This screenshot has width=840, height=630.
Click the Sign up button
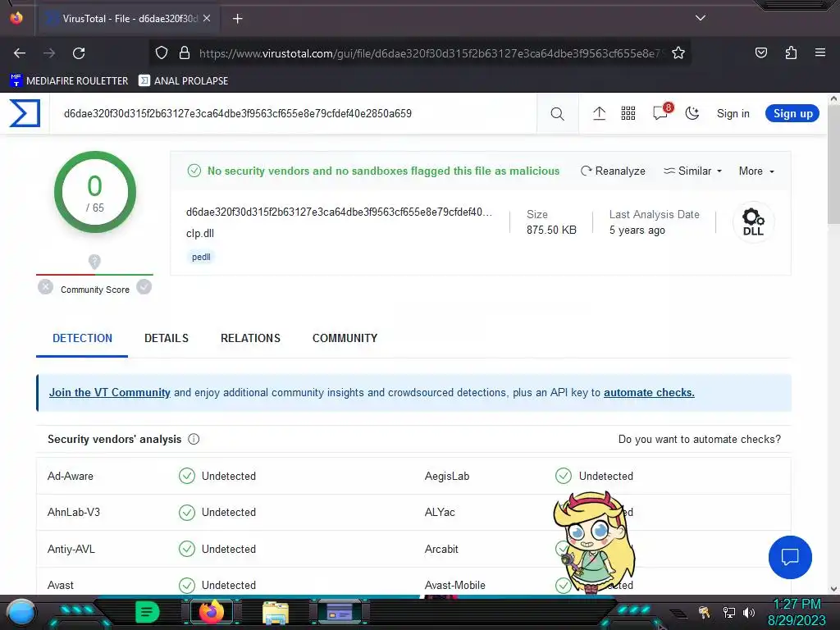click(x=792, y=113)
